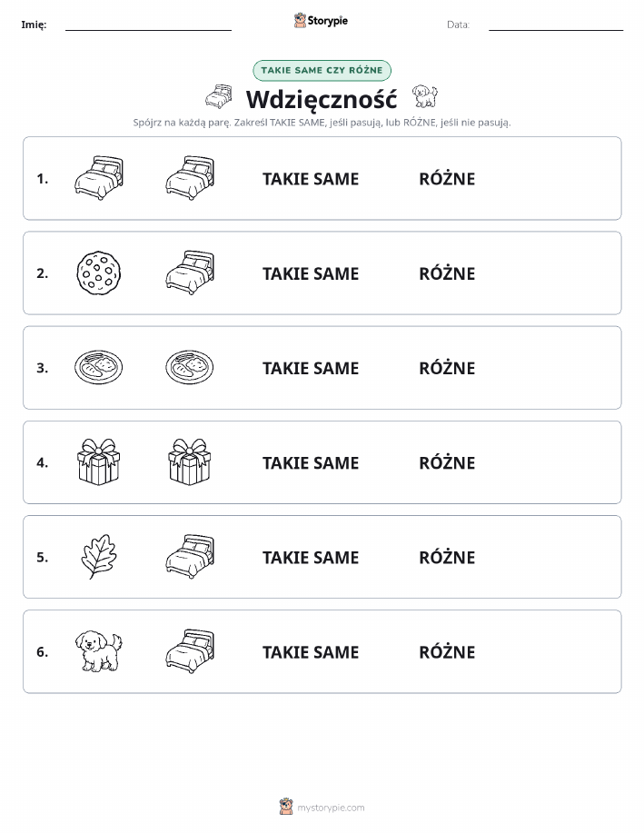Viewport: 644px width, 833px height.
Task: Click the bed icon in row 5
Action: point(190,556)
